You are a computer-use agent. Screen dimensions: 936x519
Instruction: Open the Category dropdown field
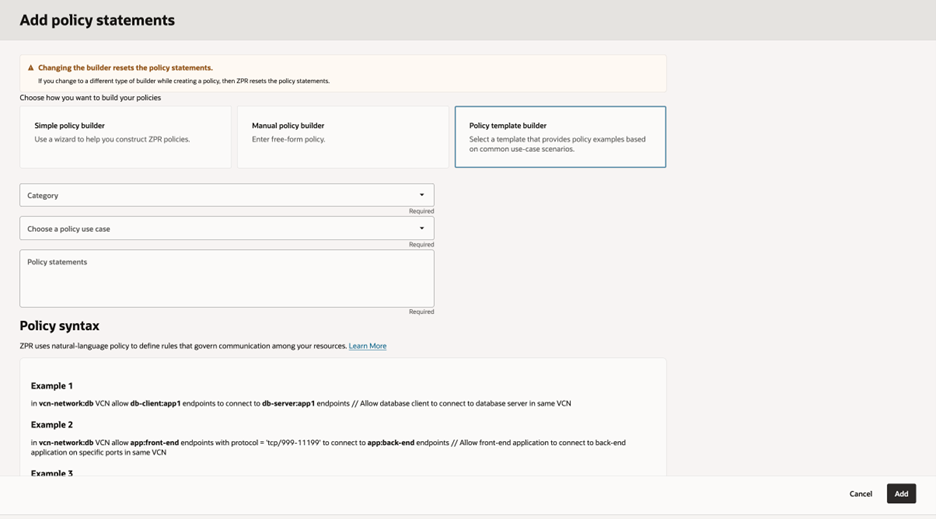tap(220, 195)
